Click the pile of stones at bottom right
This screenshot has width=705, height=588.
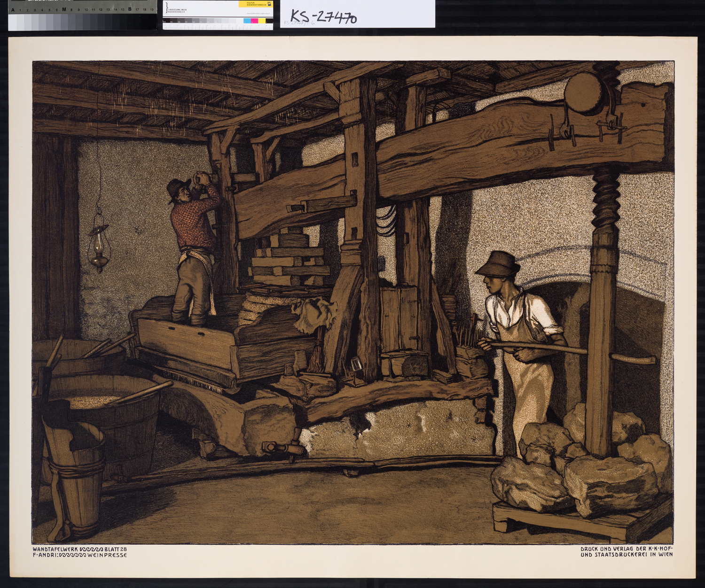[583, 470]
